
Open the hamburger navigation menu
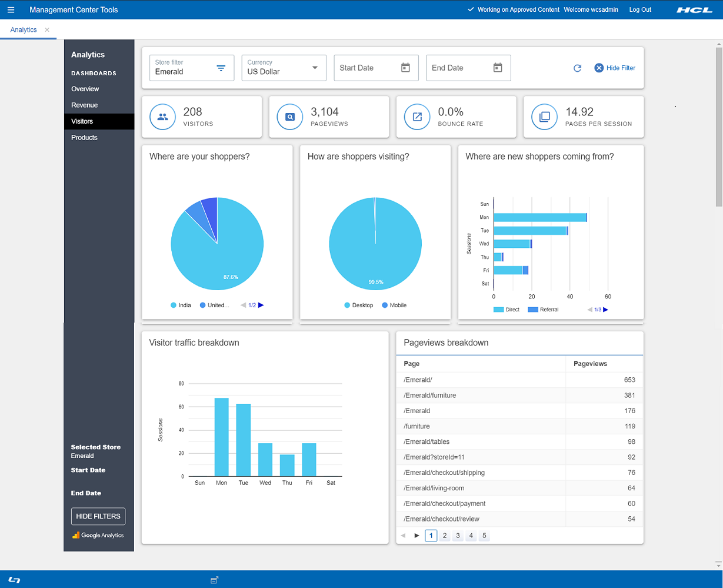[x=11, y=10]
